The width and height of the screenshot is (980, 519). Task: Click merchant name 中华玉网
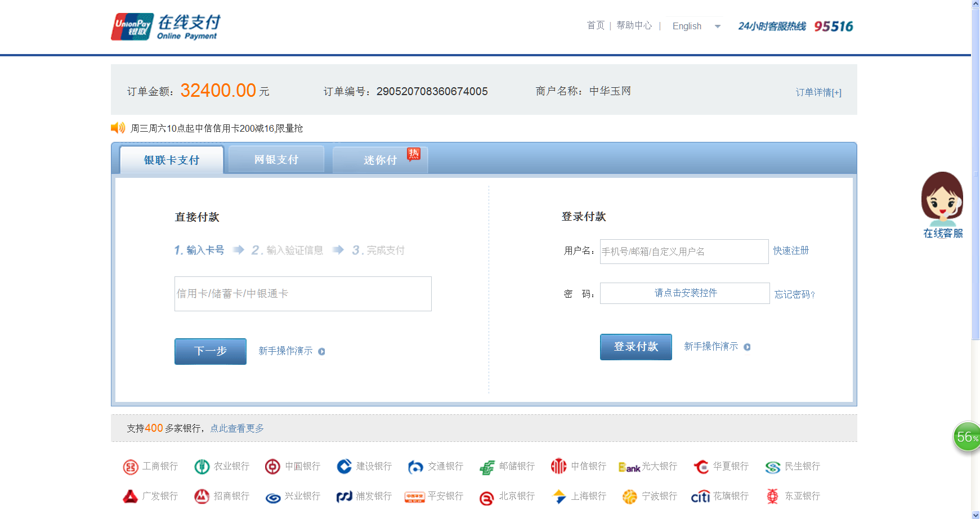point(610,91)
